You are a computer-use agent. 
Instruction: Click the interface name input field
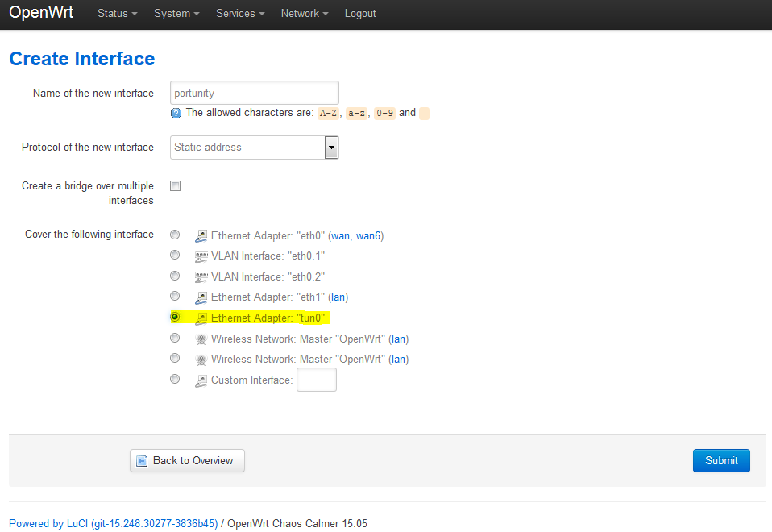[x=255, y=93]
